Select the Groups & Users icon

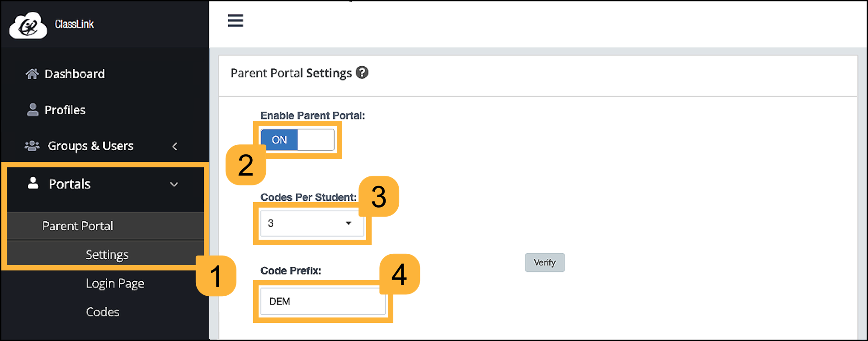32,146
